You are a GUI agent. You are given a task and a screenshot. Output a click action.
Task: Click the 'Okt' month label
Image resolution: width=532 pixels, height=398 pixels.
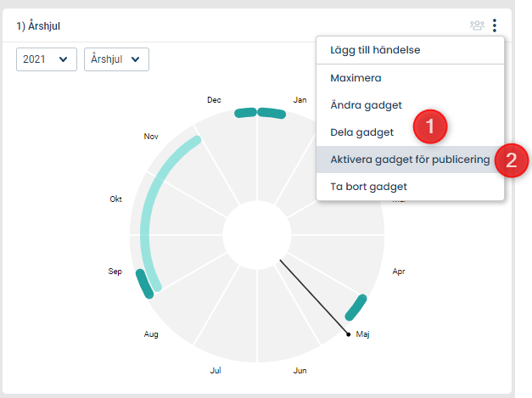coord(115,199)
